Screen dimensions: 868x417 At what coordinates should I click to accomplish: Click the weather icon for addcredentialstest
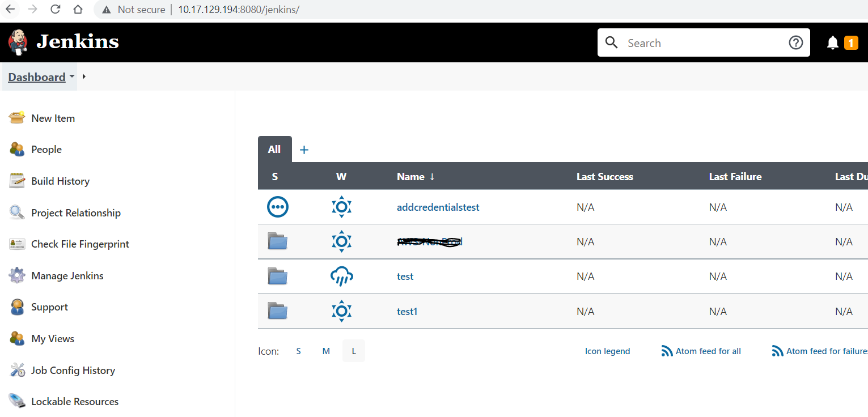click(341, 207)
